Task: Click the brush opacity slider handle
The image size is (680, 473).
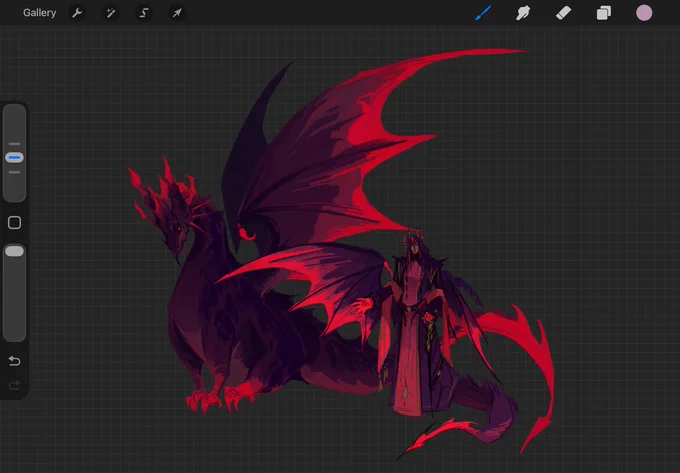Action: (x=14, y=251)
